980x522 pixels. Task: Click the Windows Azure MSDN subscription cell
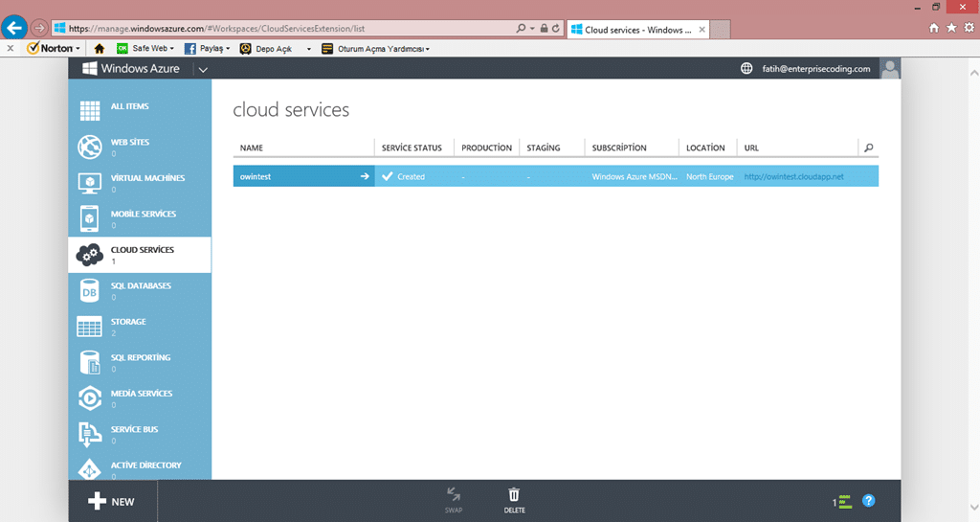635,177
